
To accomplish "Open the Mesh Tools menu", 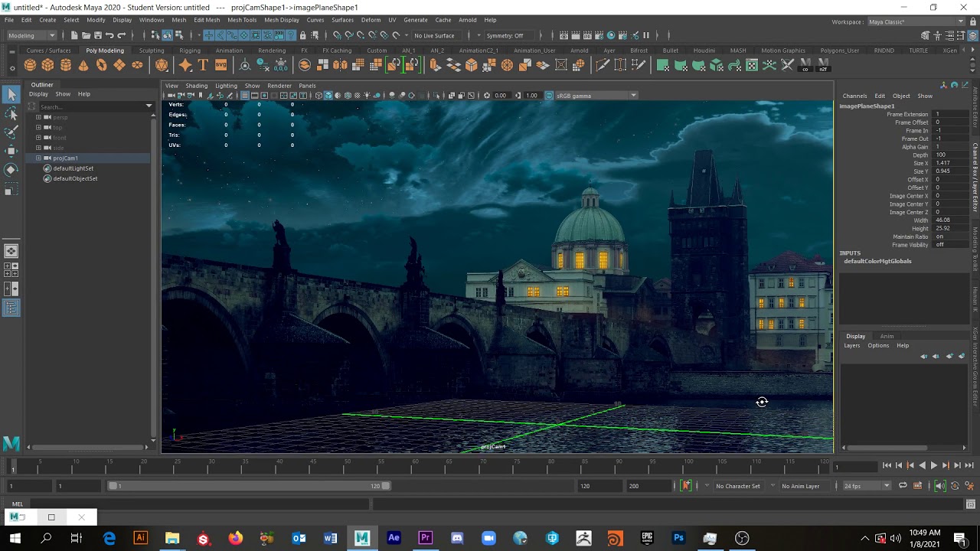I will point(242,20).
